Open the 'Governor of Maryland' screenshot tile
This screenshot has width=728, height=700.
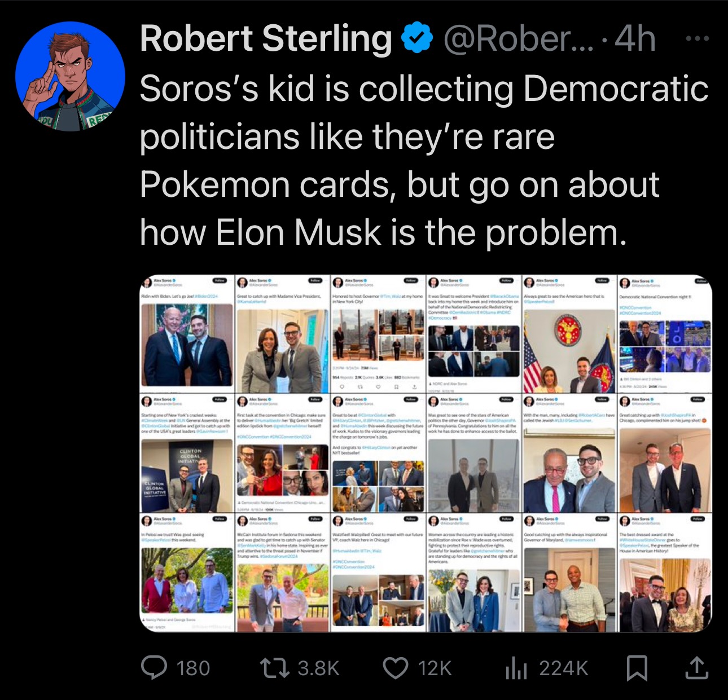pos(569,573)
